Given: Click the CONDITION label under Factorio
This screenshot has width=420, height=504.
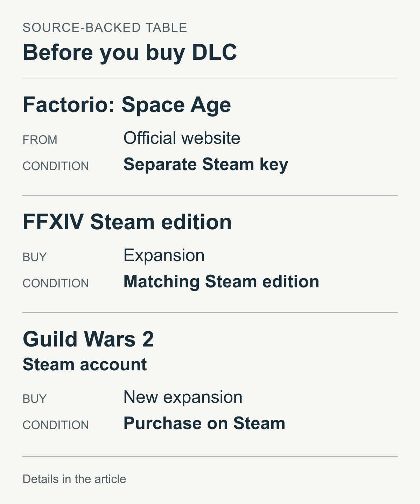Looking at the screenshot, I should [56, 166].
